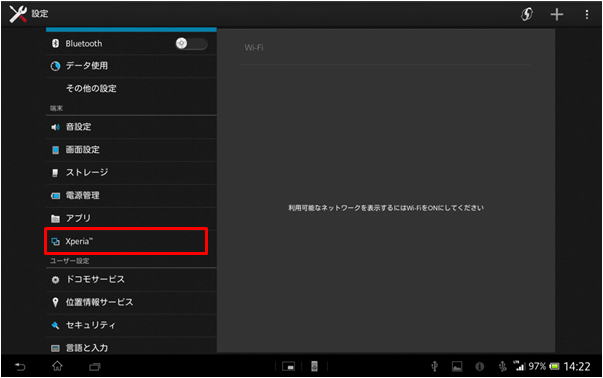Open セキュリティ security settings

point(131,325)
